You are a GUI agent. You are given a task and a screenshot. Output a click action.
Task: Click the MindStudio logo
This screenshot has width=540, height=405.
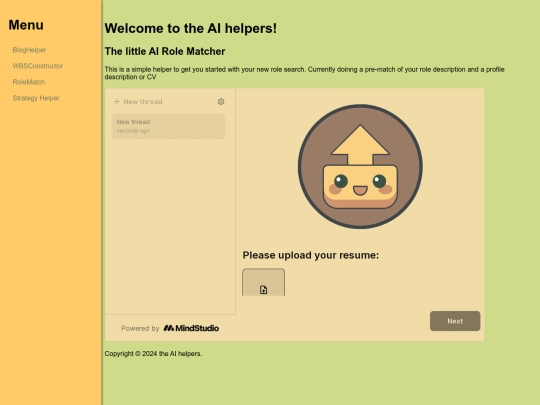(191, 328)
